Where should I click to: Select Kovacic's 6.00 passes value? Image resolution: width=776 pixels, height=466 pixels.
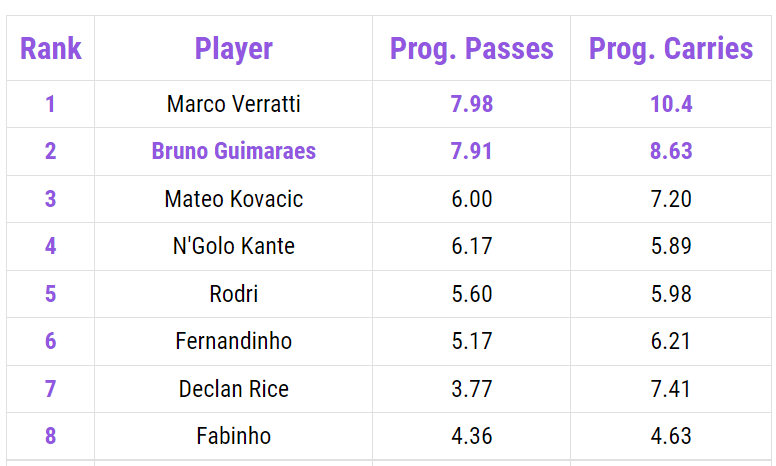tap(471, 199)
